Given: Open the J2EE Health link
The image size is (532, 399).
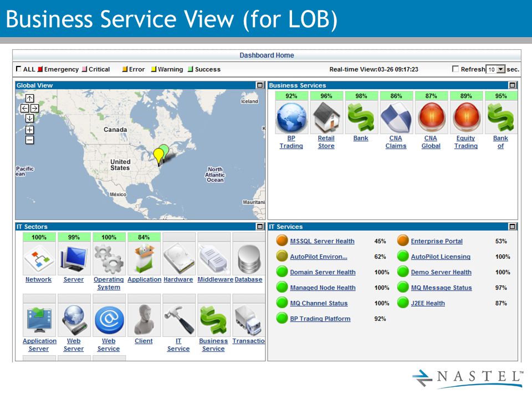Looking at the screenshot, I should pyautogui.click(x=428, y=303).
